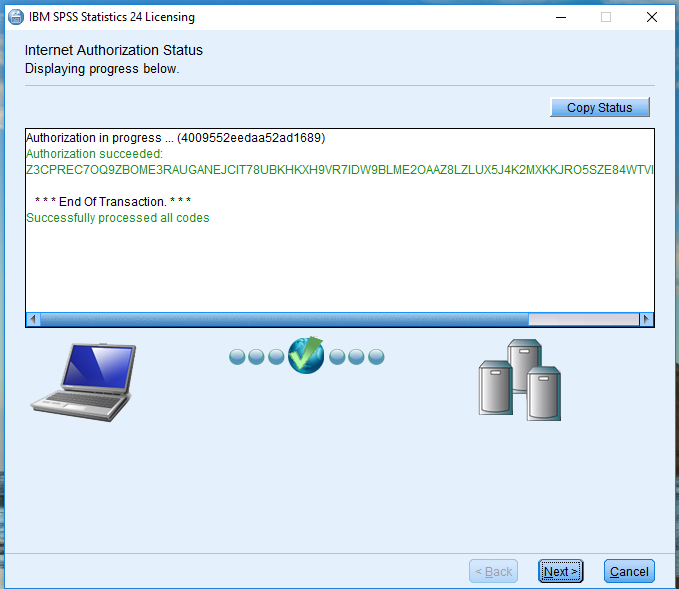Click the Copy Status button
Image resolution: width=679 pixels, height=589 pixels.
pos(600,107)
